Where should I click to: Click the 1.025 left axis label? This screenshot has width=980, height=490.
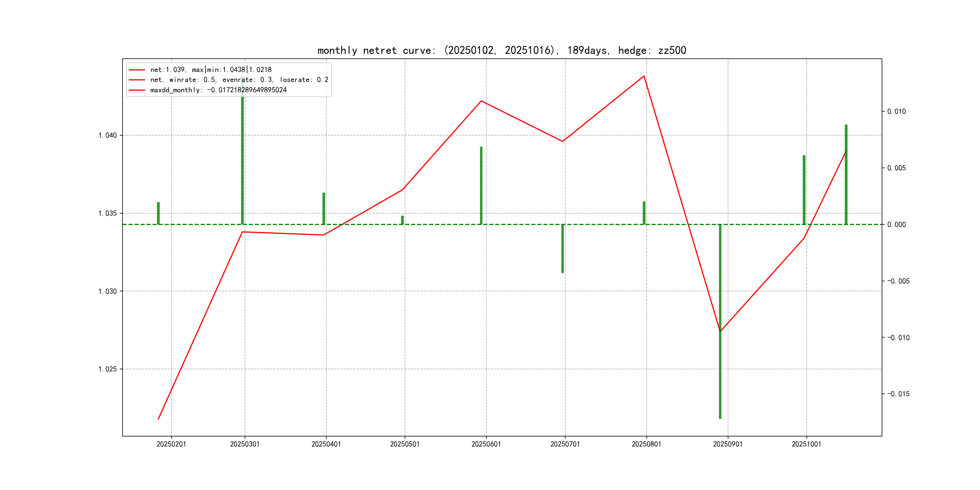point(108,369)
